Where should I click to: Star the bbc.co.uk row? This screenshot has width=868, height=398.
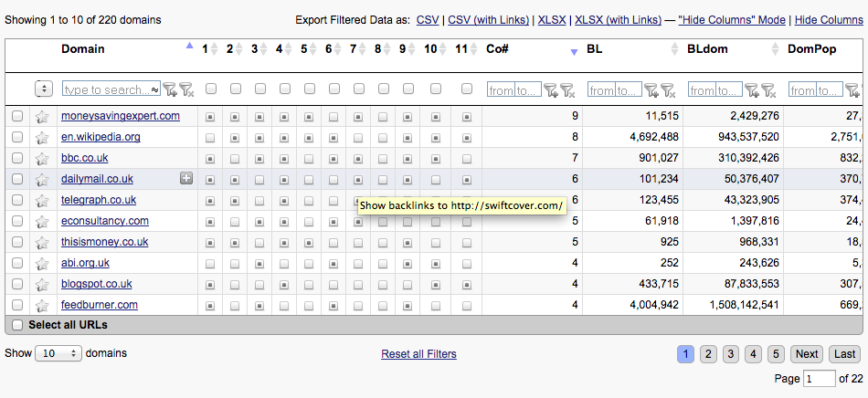click(42, 159)
